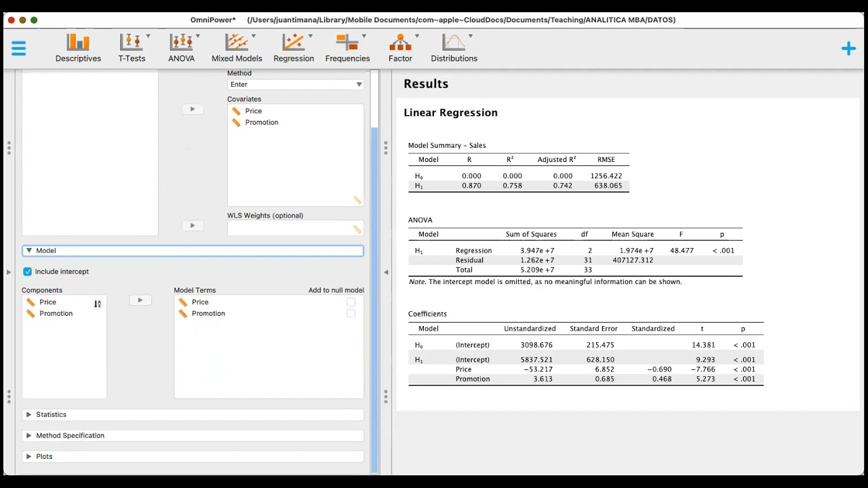Image resolution: width=868 pixels, height=488 pixels.
Task: Expand the Plots section
Action: [x=193, y=457]
